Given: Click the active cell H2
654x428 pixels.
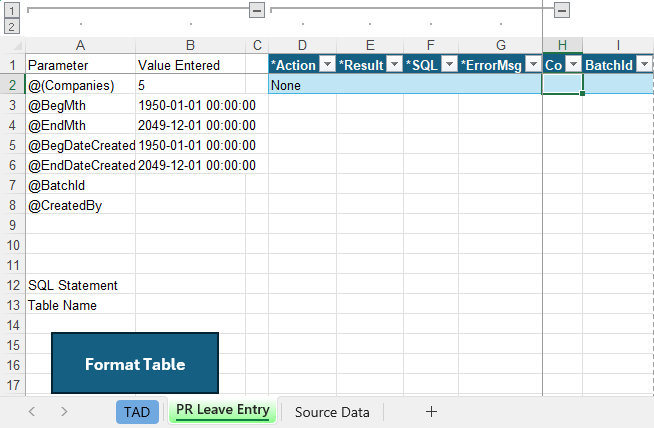Looking at the screenshot, I should coord(562,85).
